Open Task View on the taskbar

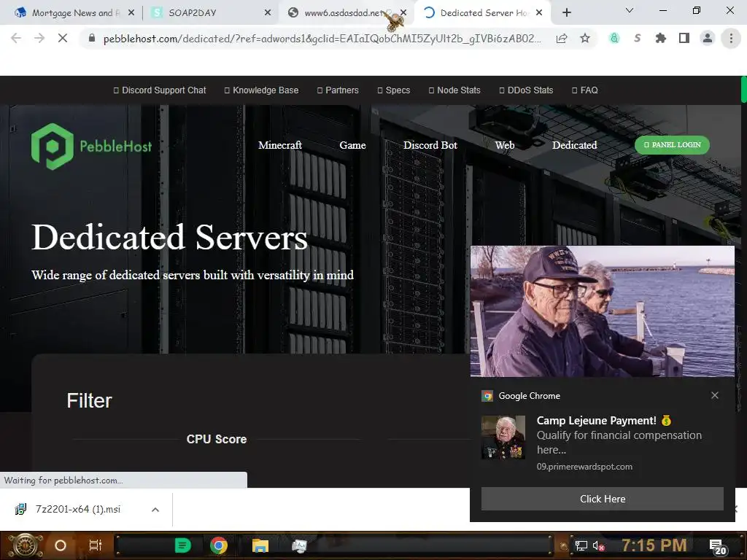(x=96, y=545)
